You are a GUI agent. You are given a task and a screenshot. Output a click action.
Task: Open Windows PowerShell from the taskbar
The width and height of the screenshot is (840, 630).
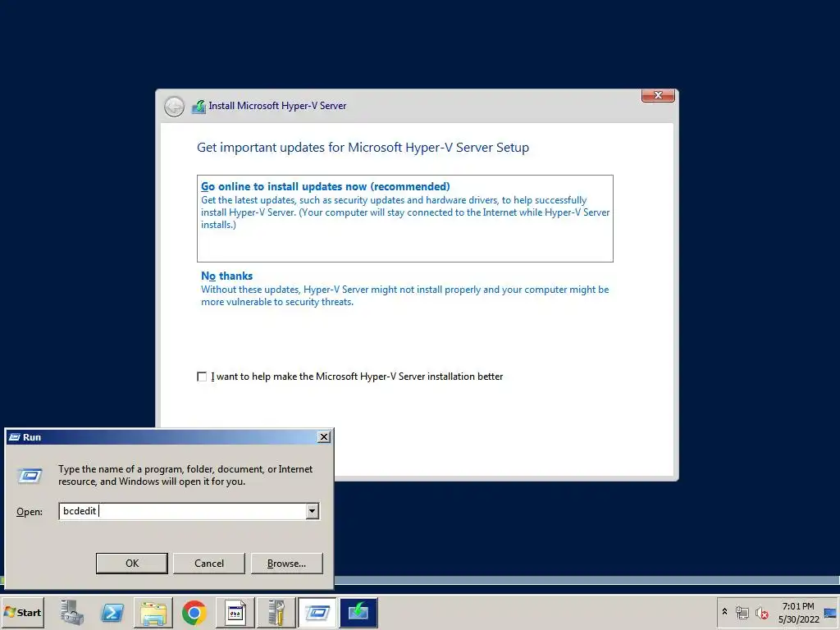[x=112, y=612]
